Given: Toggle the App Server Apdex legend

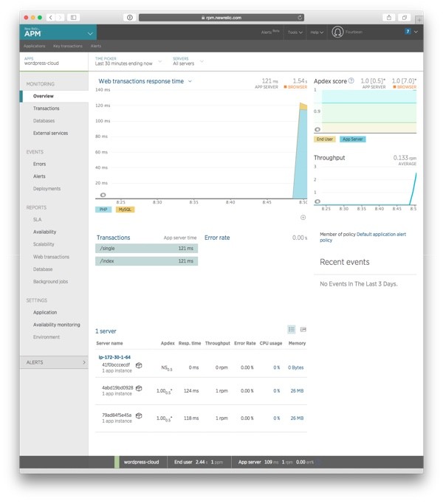Looking at the screenshot, I should click(x=353, y=139).
